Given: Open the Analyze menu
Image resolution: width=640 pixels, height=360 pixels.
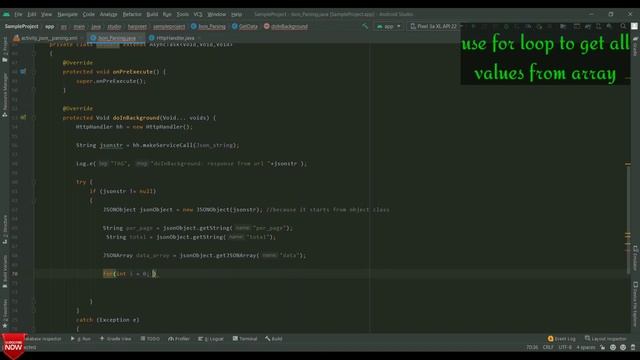Looking at the screenshot, I should click(109, 14).
